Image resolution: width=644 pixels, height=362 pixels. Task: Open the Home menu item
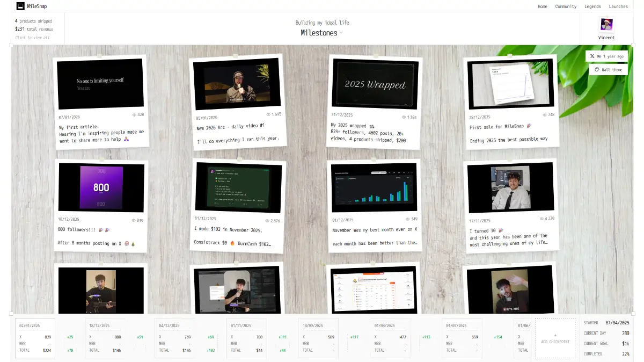click(x=542, y=6)
